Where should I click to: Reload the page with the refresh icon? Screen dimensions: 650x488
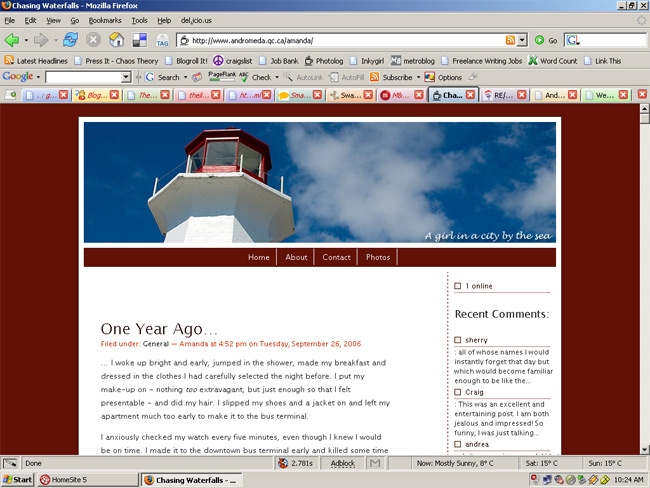coord(70,40)
